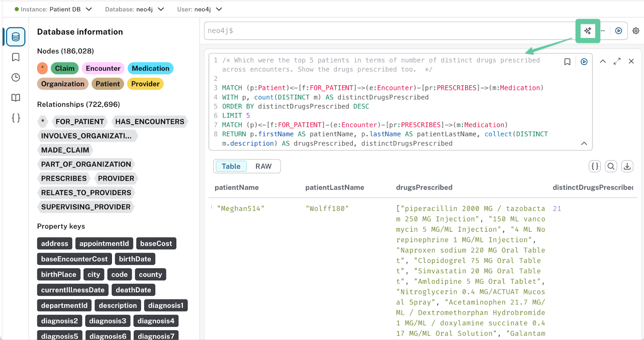This screenshot has height=340, width=644.
Task: Show result as JSON curly braces button
Action: click(x=595, y=166)
